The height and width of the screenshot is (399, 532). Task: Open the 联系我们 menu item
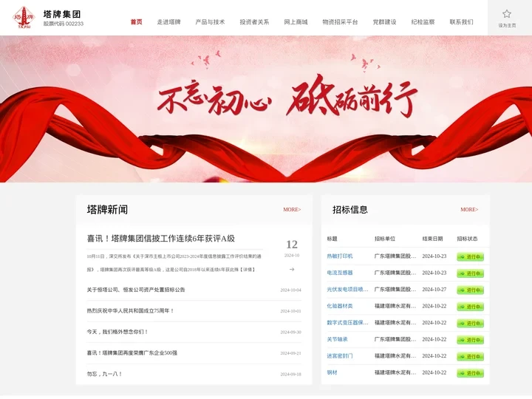click(x=461, y=22)
